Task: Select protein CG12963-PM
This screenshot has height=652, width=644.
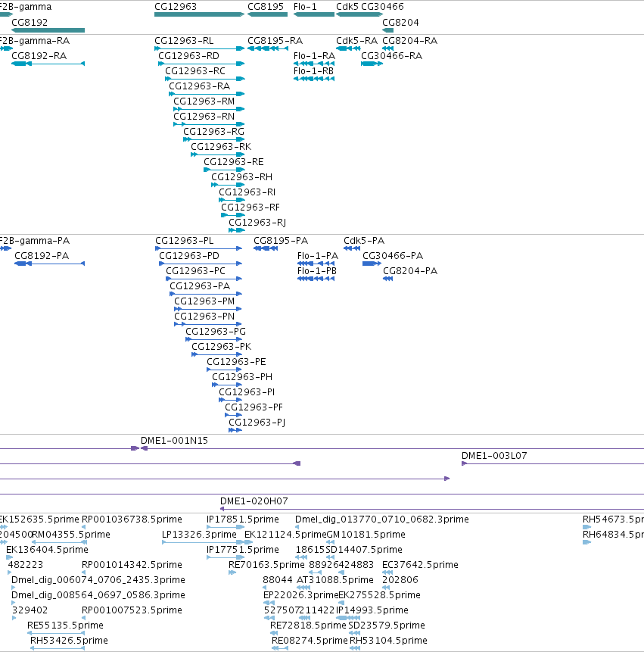Action: coord(208,309)
